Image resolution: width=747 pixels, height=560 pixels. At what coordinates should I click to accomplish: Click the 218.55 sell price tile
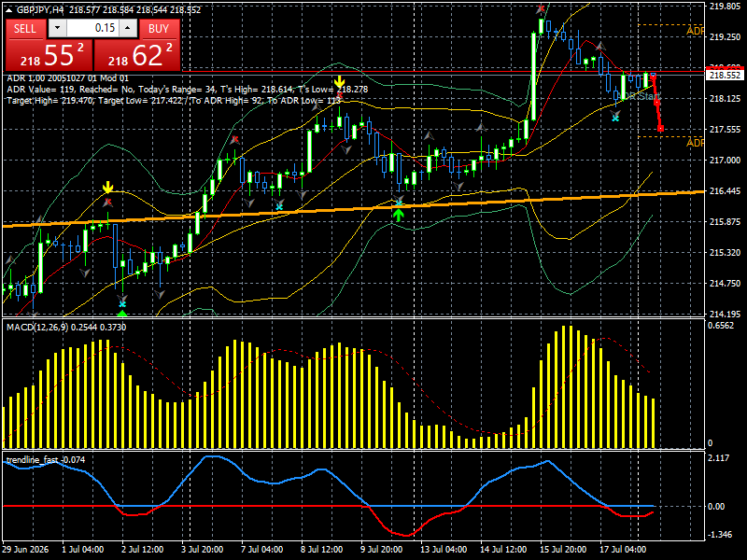pos(49,55)
